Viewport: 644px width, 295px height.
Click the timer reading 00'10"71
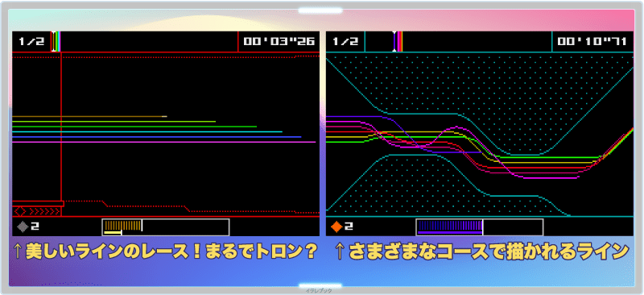tap(592, 42)
